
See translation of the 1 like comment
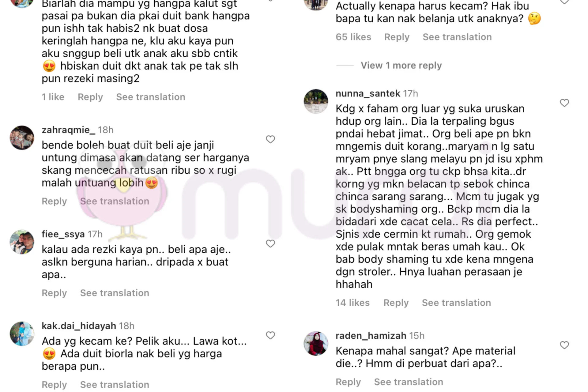coord(151,97)
